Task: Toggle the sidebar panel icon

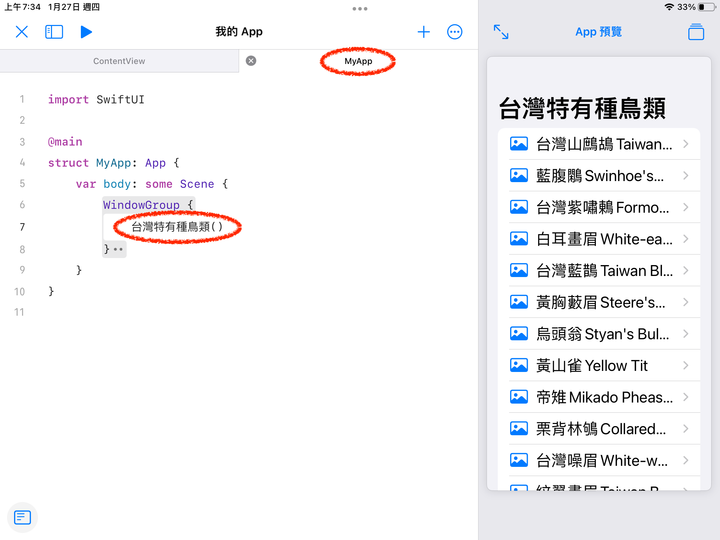Action: (54, 32)
